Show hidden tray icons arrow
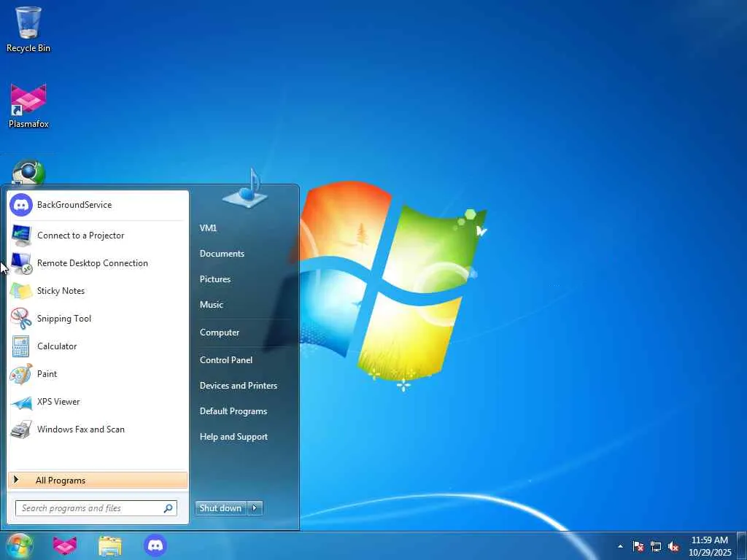Viewport: 747px width, 560px height. coord(620,546)
